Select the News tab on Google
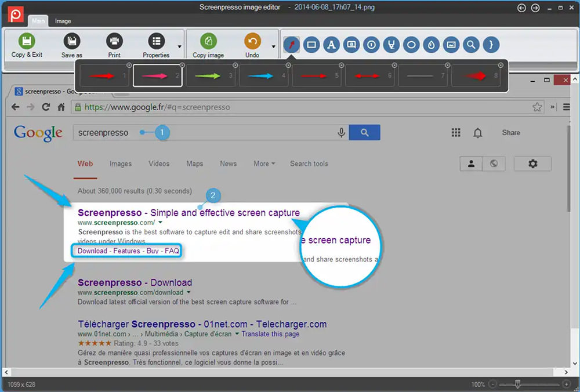Screen dimensions: 580x392 pos(228,164)
